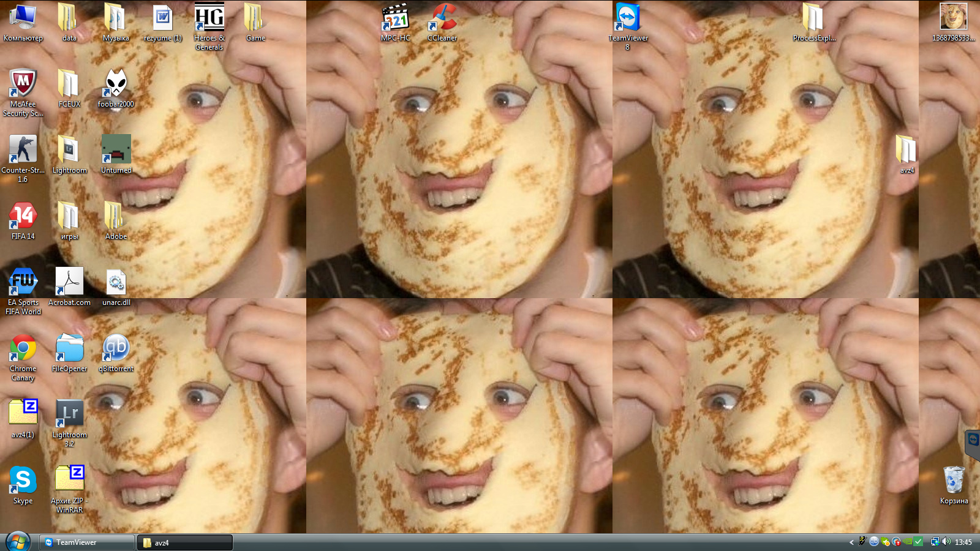The width and height of the screenshot is (980, 551).
Task: Select the unarc.dll file
Action: 116,287
